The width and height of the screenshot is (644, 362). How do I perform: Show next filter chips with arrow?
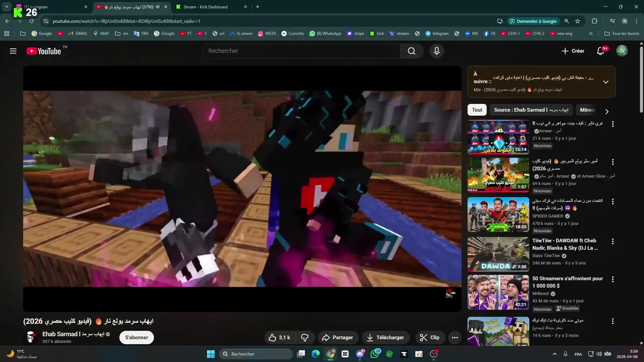pyautogui.click(x=607, y=112)
